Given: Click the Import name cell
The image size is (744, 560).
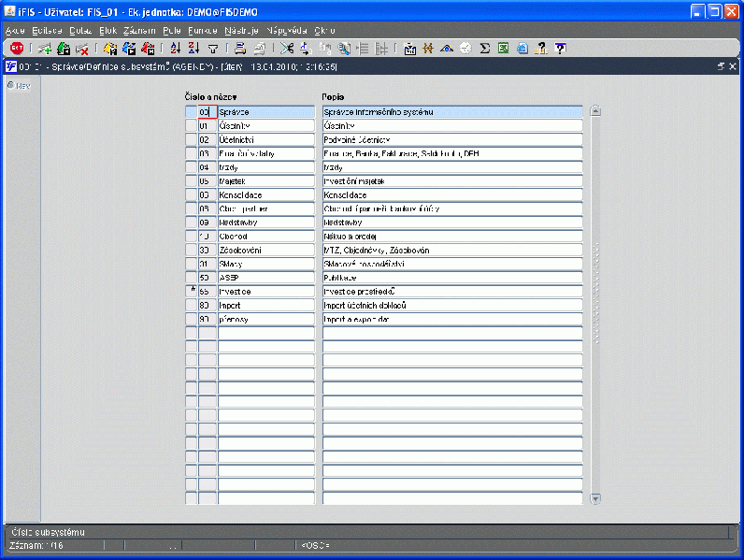Looking at the screenshot, I should pos(266,305).
